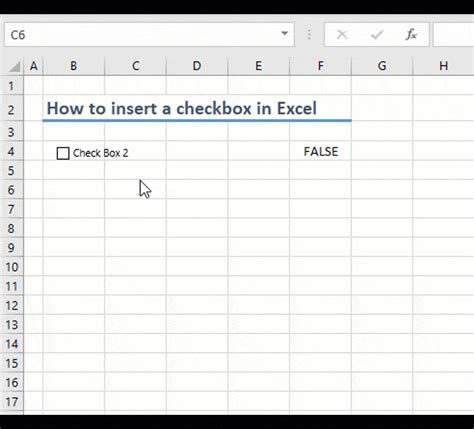This screenshot has height=429, width=474.
Task: Select row 3 header
Action: tap(12, 132)
